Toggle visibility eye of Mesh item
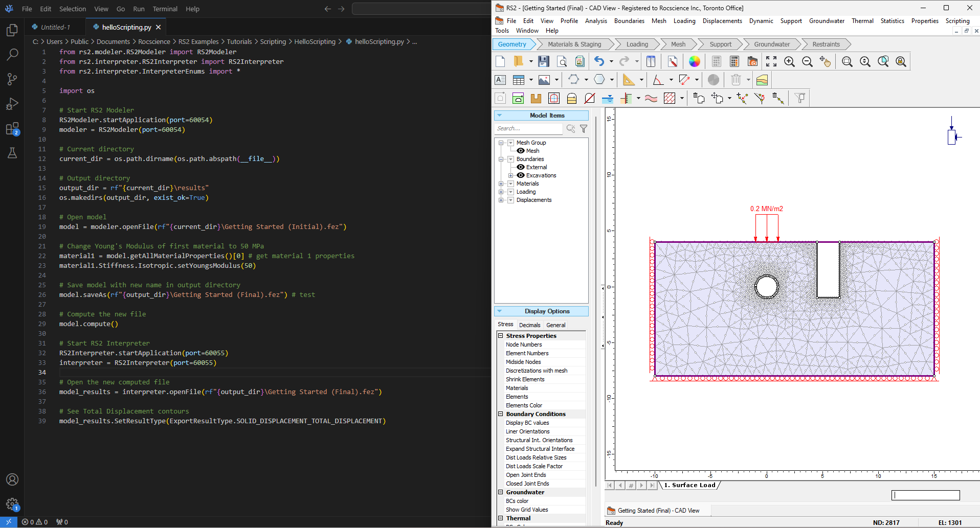The image size is (980, 528). tap(521, 151)
